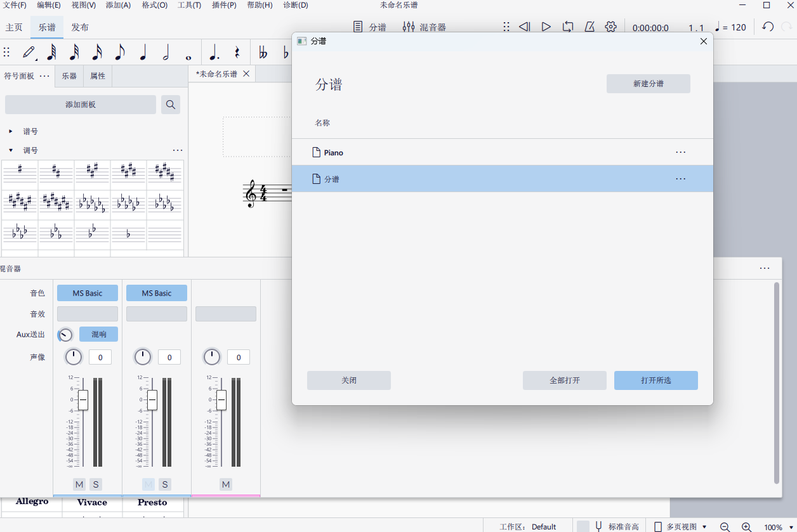Rewind playback to the start

[x=524, y=27]
